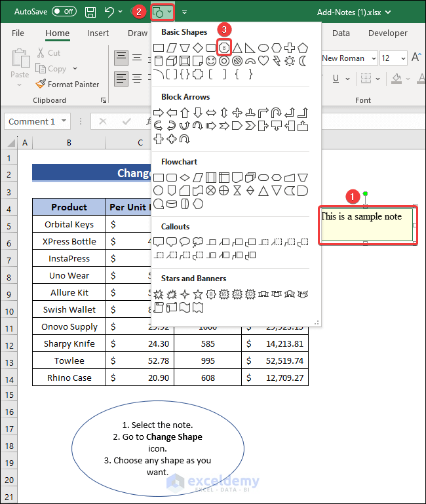Click the Fill Color bucket
426x504 pixels.
(x=397, y=79)
